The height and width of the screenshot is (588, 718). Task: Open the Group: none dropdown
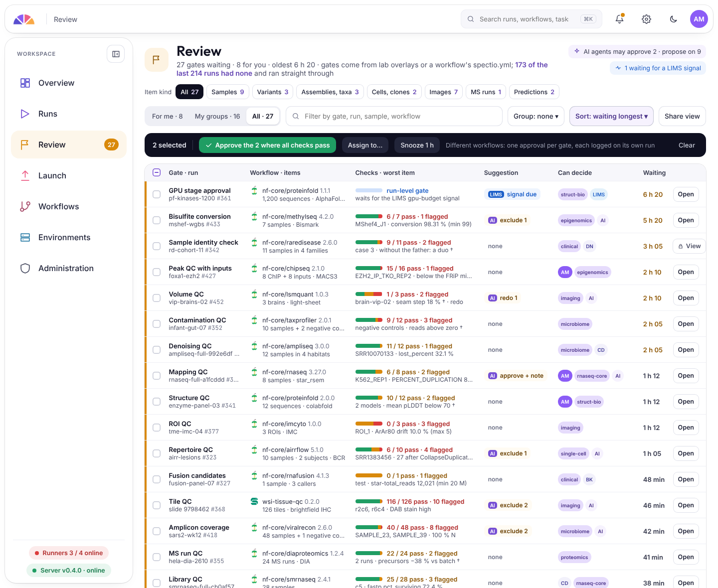[536, 116]
